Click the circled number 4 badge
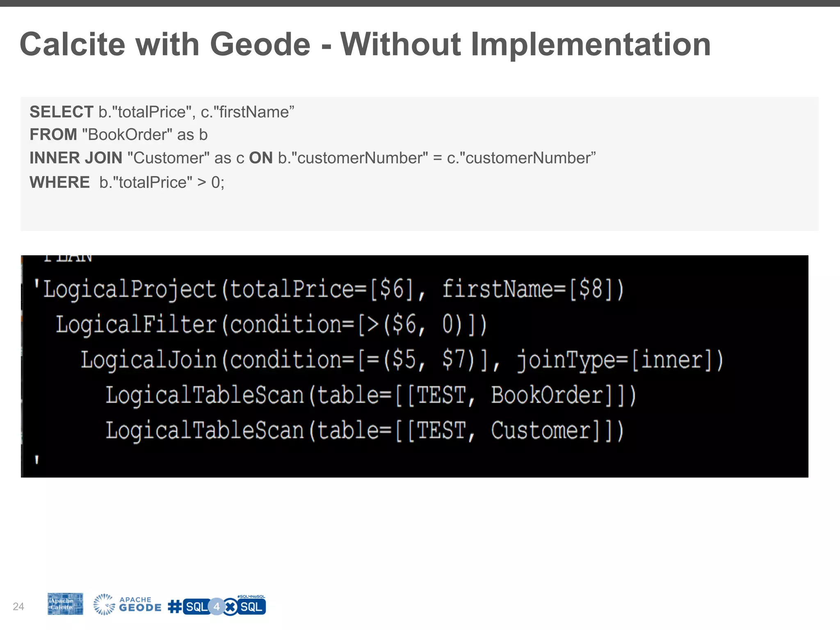Viewport: 840px width, 630px height. [x=217, y=607]
